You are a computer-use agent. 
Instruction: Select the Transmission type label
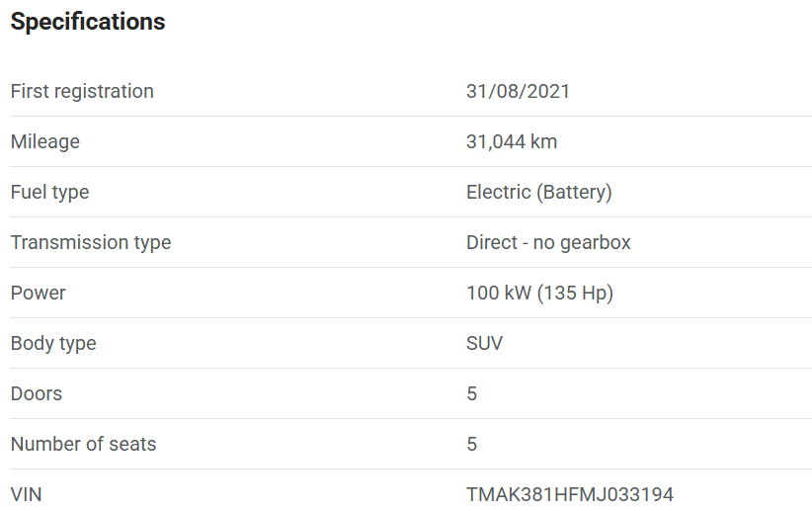pyautogui.click(x=91, y=242)
